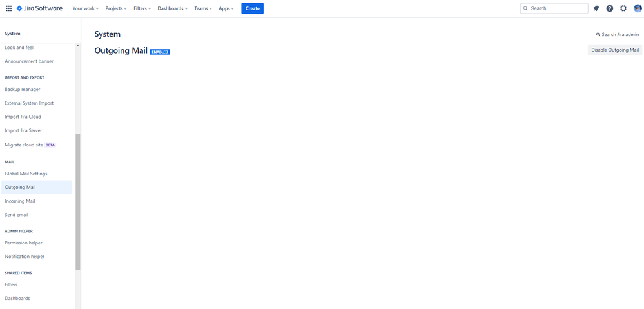Click the Create button

[252, 8]
